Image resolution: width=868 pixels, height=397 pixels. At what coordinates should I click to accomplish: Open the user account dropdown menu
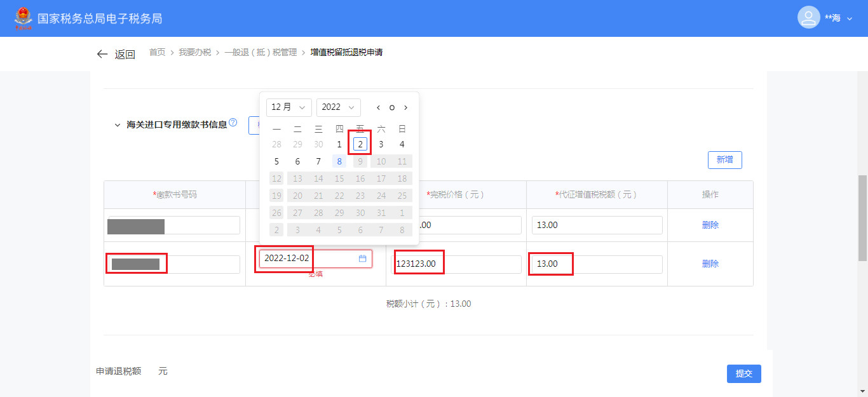(x=850, y=19)
